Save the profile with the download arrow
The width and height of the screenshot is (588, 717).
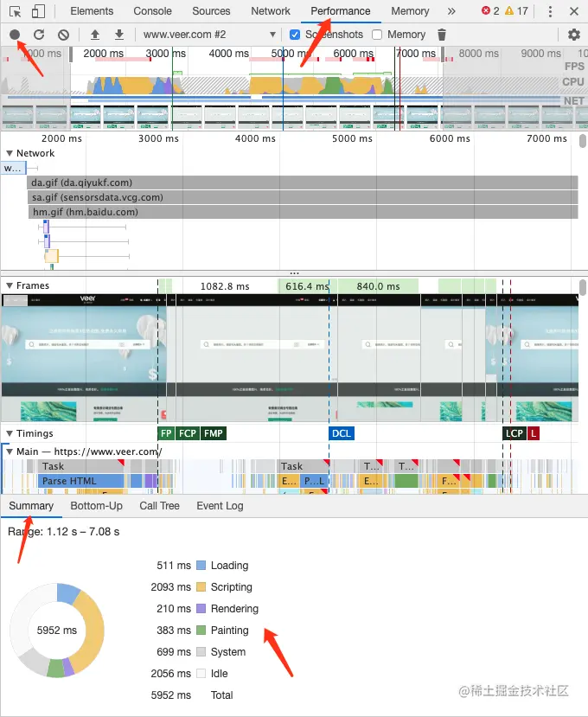[118, 35]
